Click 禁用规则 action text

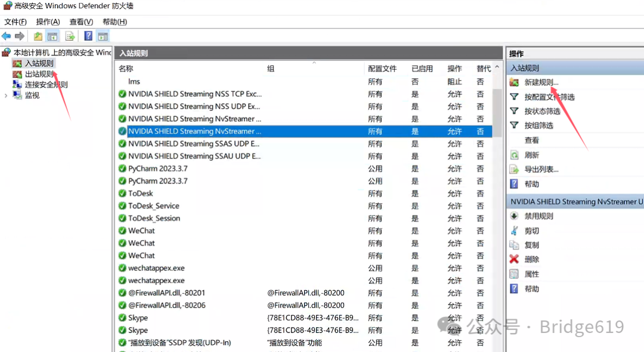coord(539,216)
